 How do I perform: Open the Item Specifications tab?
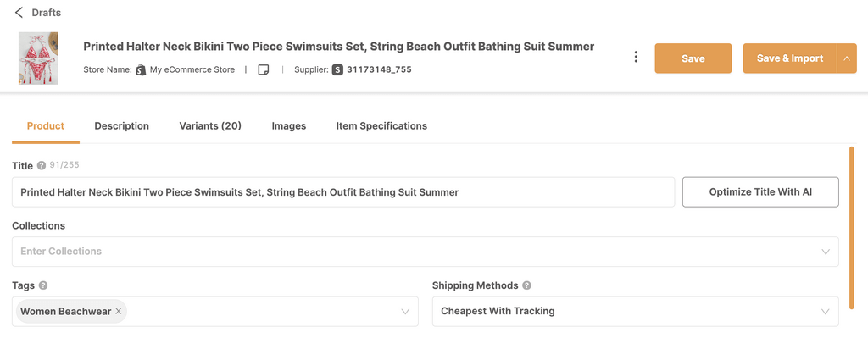[x=381, y=126]
